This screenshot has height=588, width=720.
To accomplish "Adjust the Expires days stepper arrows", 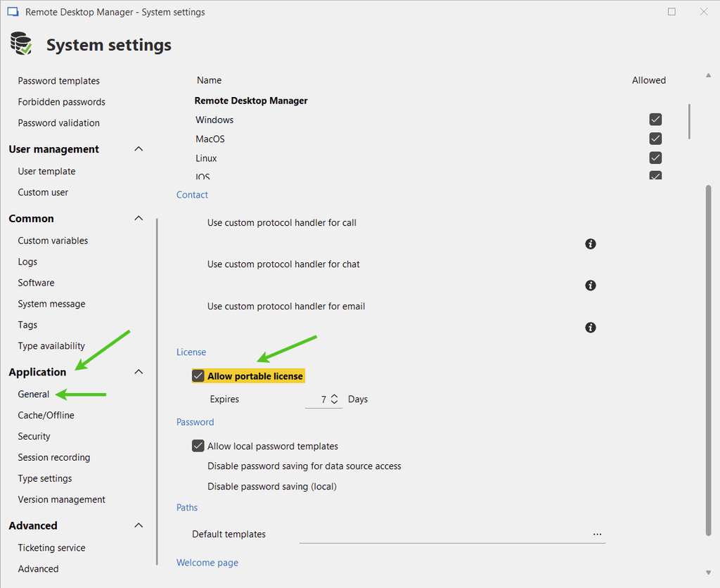I will (x=335, y=400).
